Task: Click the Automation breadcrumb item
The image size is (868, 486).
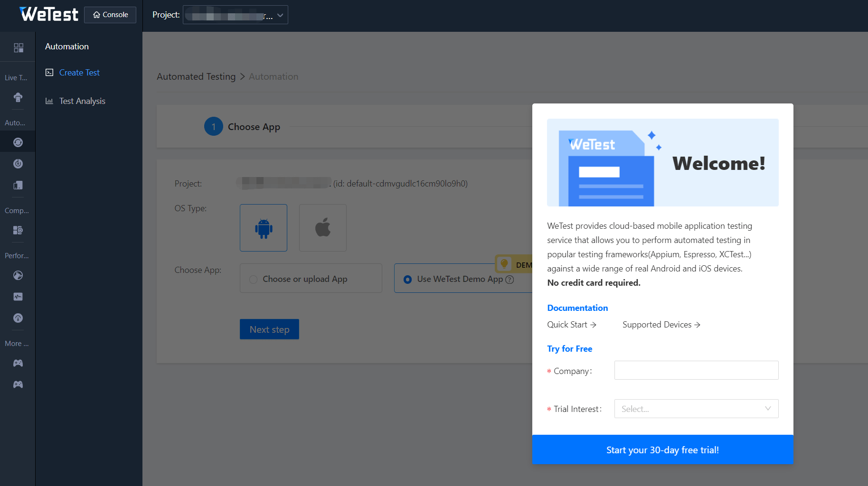Action: point(274,76)
